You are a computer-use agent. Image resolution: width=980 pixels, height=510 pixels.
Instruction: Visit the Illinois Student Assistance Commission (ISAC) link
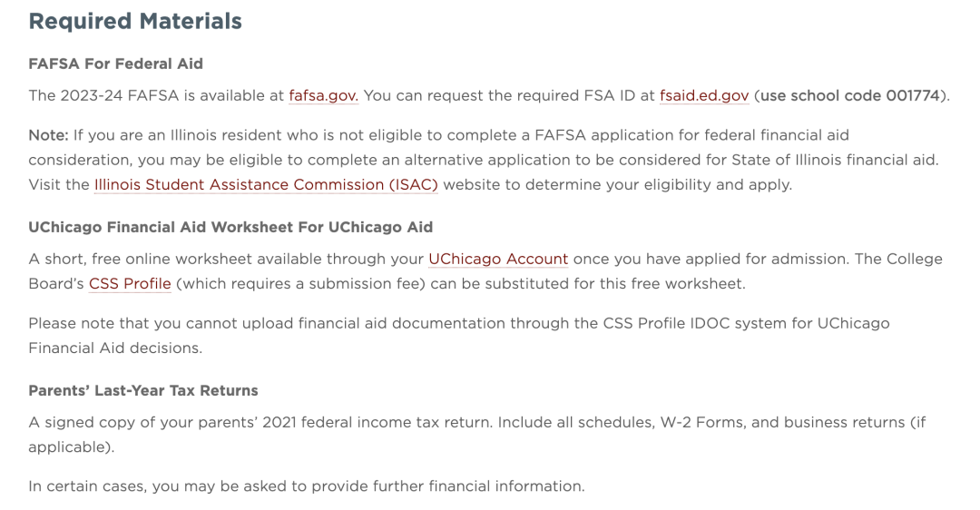266,185
